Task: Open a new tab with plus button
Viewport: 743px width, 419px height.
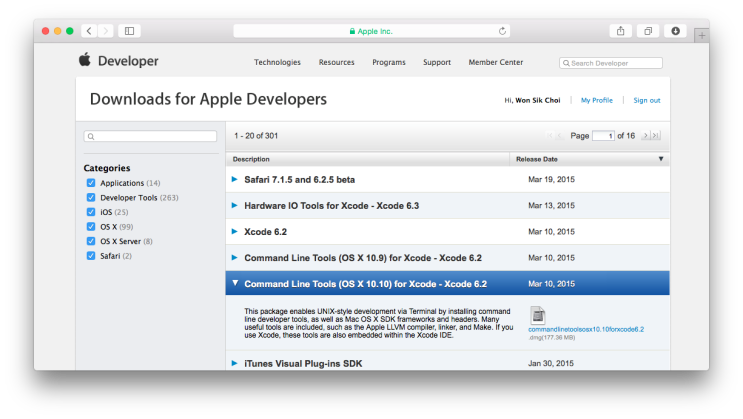Action: pos(702,35)
